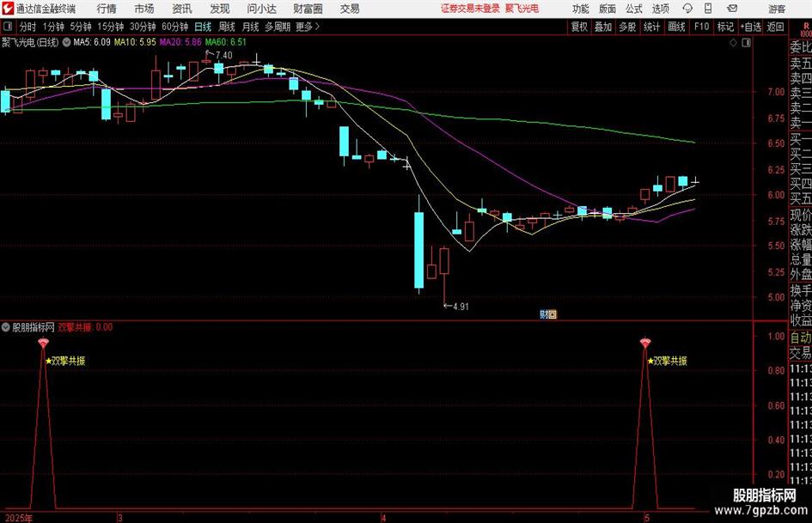Image resolution: width=812 pixels, height=523 pixels.
Task: Toggle the side panel icon beside the diamond
Action: coord(746,43)
